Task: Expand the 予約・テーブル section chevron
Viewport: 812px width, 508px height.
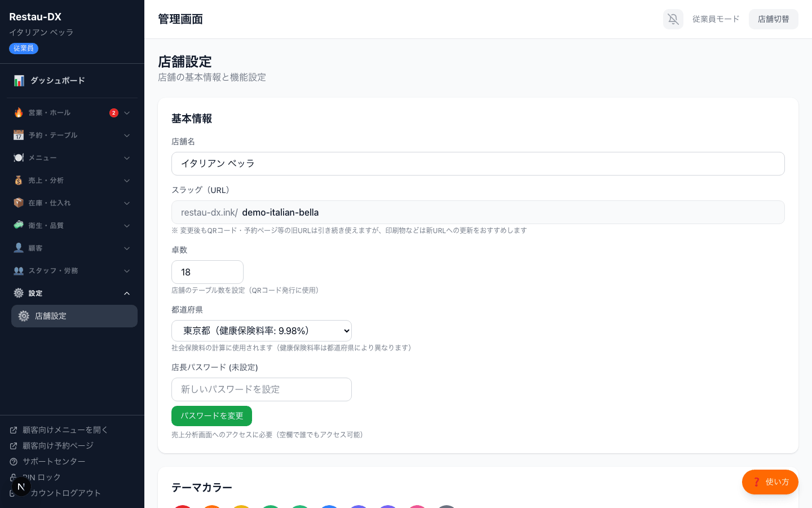Action: [127, 135]
